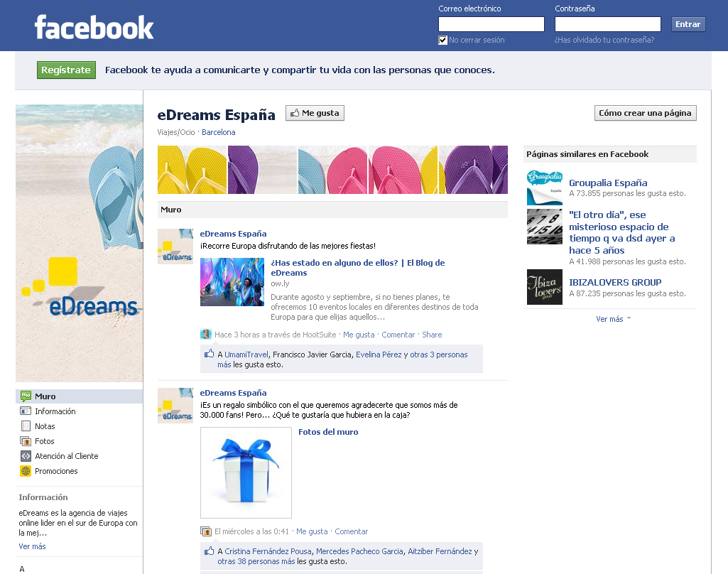This screenshot has height=574, width=728.
Task: Click the Promociones globe icon
Action: pos(26,471)
